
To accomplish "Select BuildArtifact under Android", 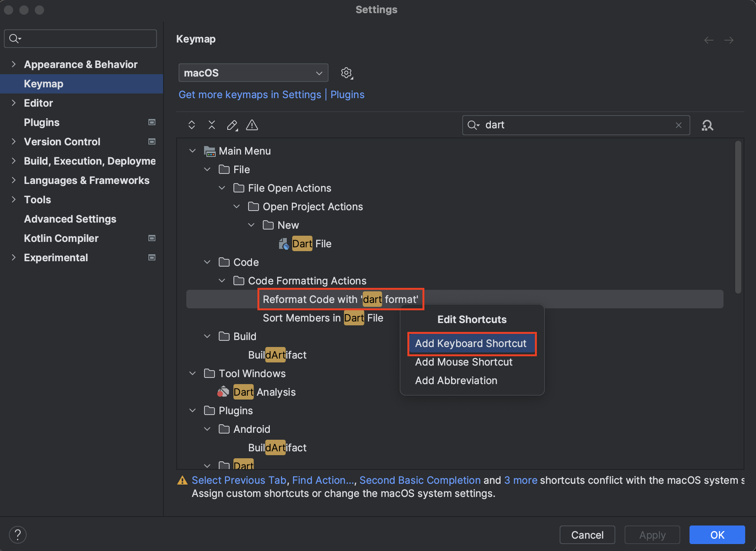I will pyautogui.click(x=277, y=448).
